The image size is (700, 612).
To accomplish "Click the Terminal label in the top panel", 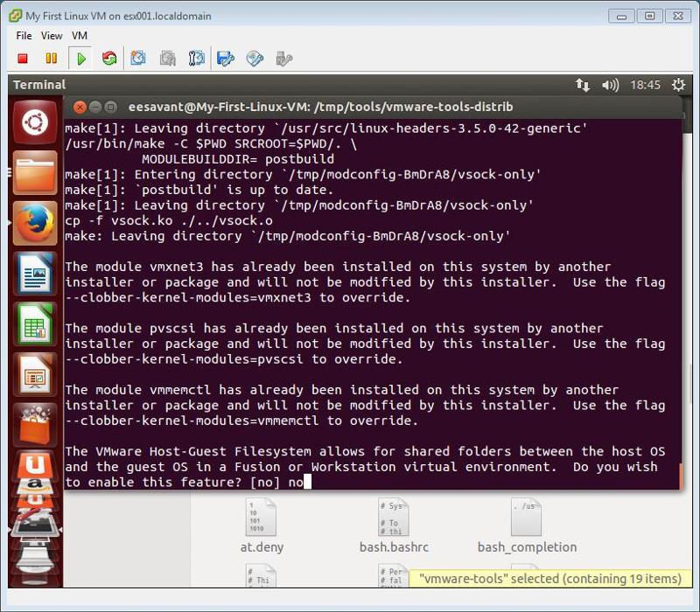I will (x=39, y=85).
